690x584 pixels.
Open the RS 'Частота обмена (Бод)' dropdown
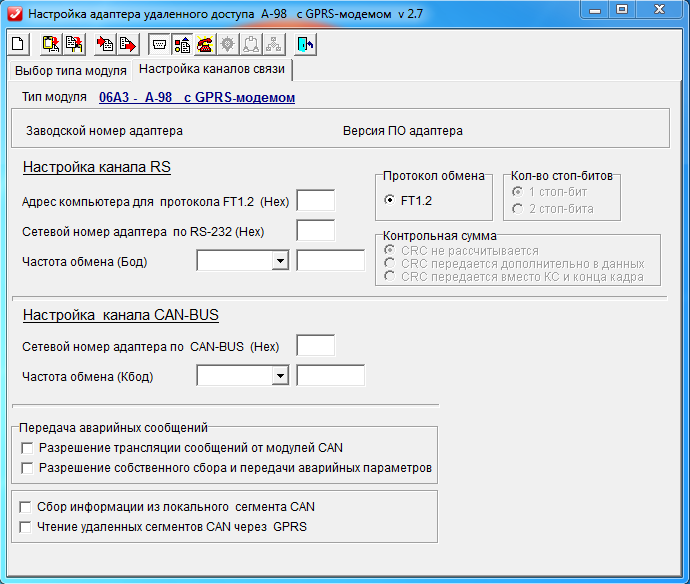coord(279,261)
